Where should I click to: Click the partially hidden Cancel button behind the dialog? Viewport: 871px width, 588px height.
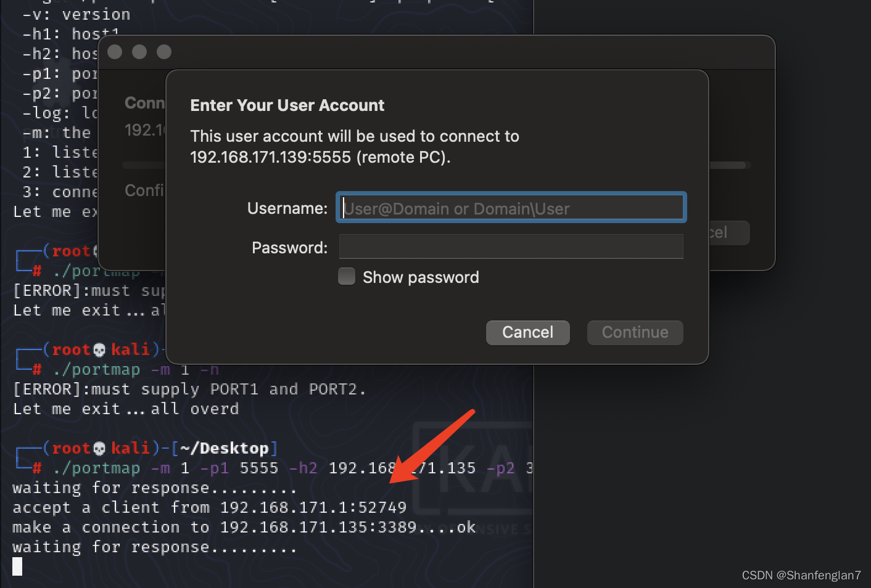click(x=729, y=233)
